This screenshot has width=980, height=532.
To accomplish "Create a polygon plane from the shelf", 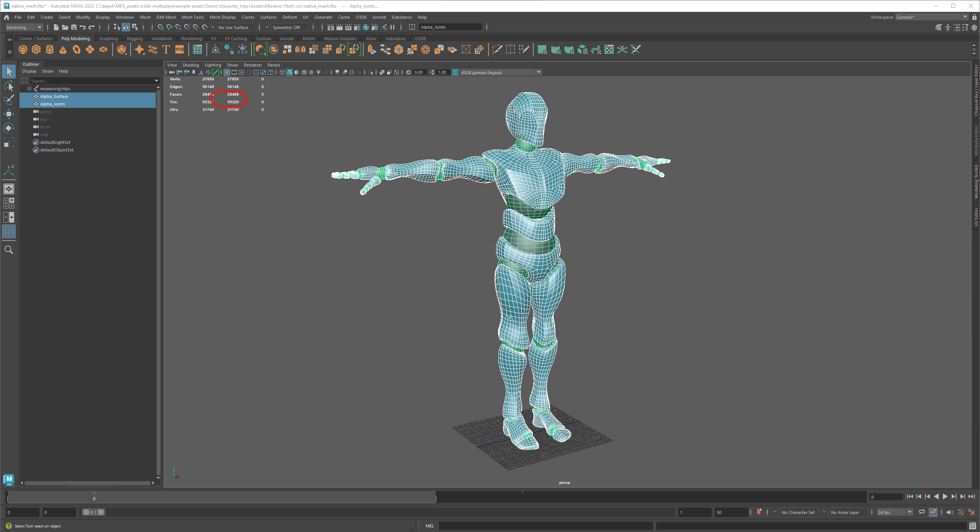I will (x=90, y=50).
